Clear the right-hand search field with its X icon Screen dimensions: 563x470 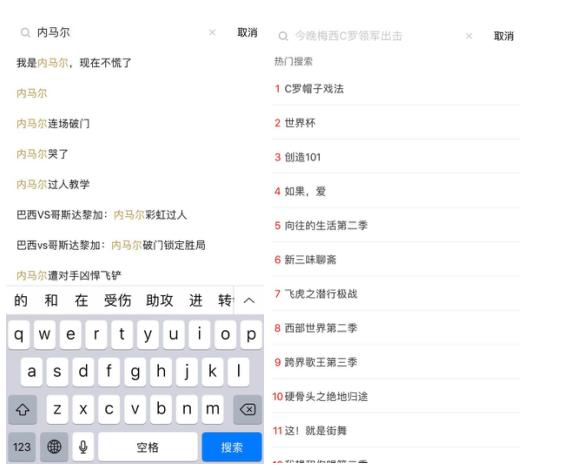(469, 36)
